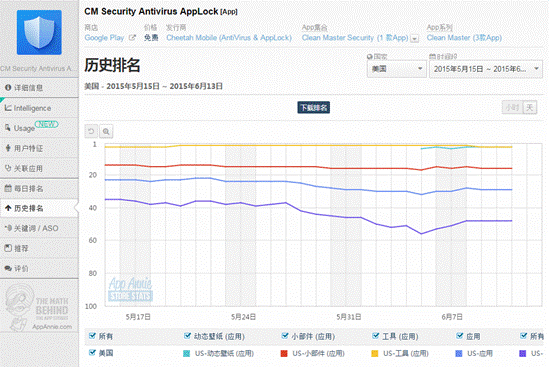Select 历史排名 sidebar item
This screenshot has height=367, width=549.
pyautogui.click(x=39, y=208)
